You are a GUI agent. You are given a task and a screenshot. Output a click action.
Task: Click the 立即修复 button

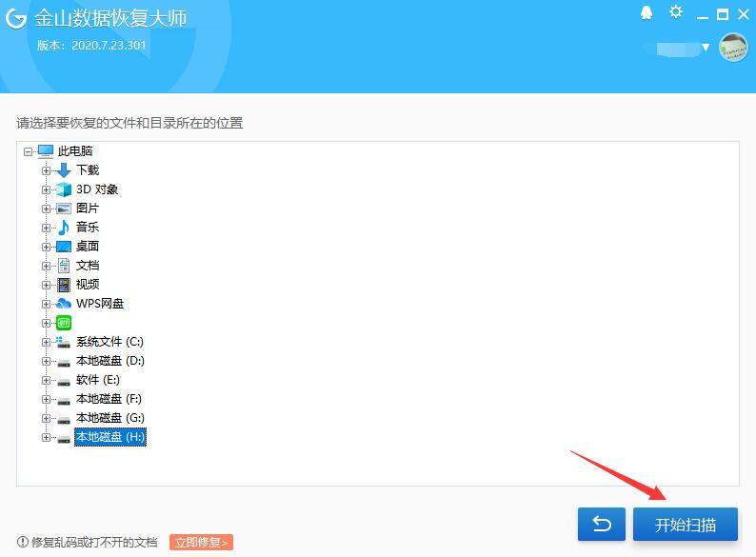click(x=202, y=543)
